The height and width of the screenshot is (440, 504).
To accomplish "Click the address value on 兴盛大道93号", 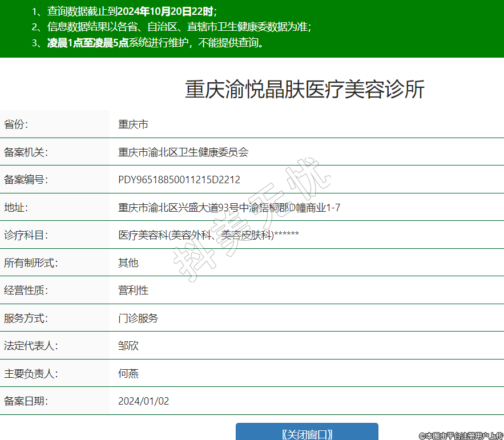I will [x=229, y=208].
